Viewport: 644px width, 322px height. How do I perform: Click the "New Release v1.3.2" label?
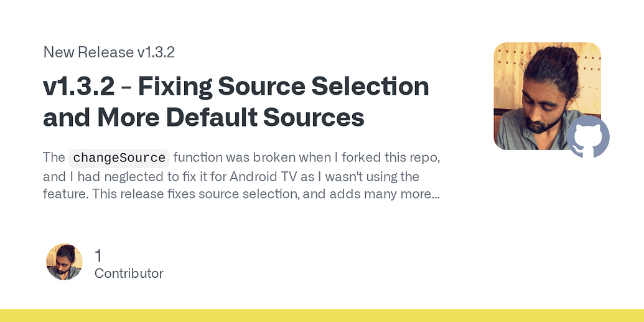[109, 52]
